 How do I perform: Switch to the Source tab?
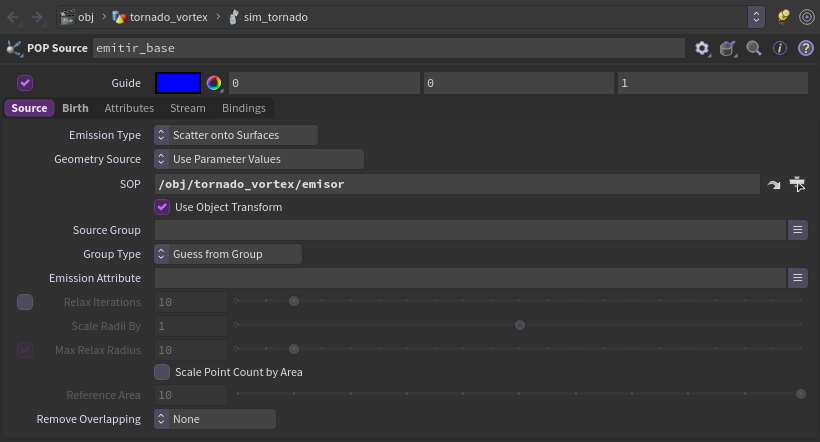[x=29, y=108]
